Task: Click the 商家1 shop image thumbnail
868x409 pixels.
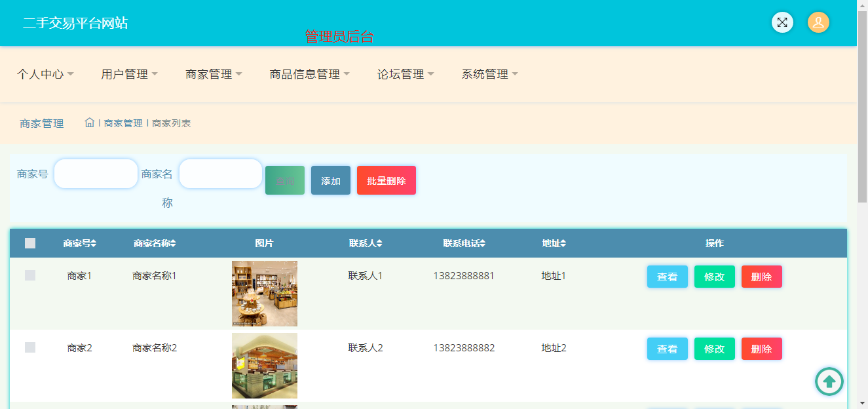Action: click(x=264, y=294)
